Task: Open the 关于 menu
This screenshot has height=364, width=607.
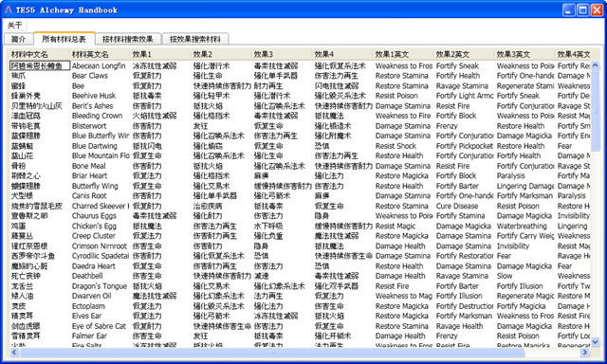Action: coord(15,26)
